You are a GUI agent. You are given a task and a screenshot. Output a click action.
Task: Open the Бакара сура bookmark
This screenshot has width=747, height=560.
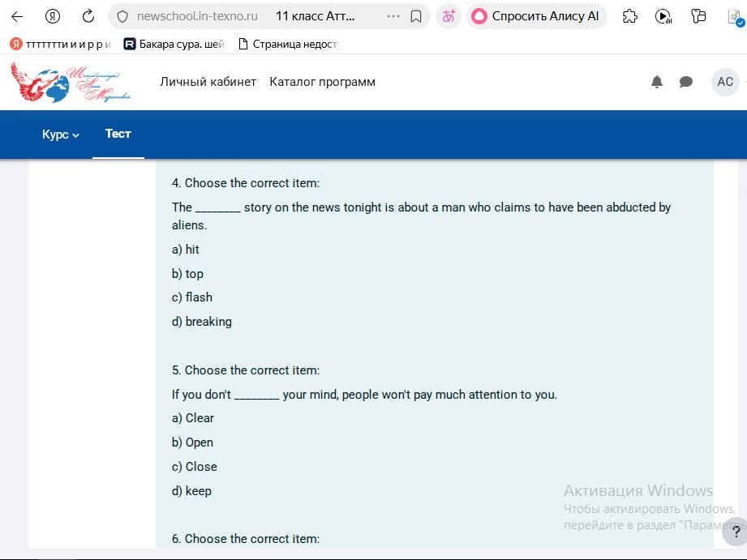(175, 45)
